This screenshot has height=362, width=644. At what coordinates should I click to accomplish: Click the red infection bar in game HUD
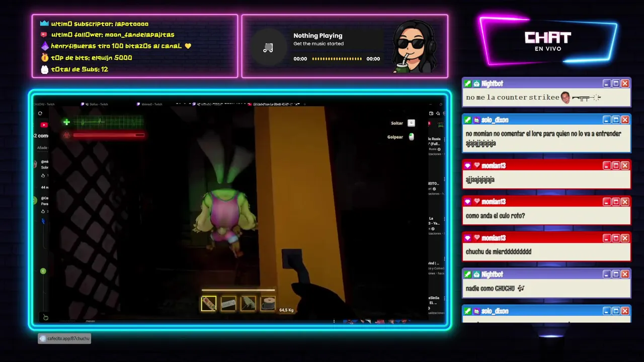coord(109,135)
